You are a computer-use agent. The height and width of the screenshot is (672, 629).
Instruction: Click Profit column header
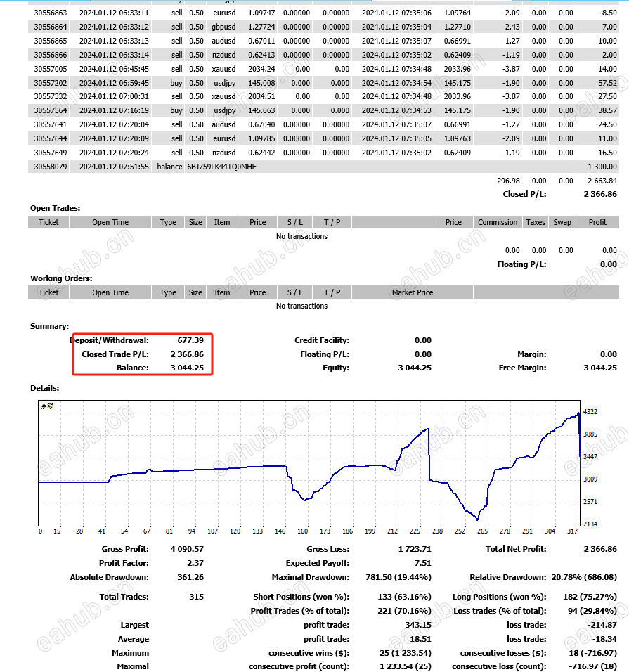click(x=597, y=222)
